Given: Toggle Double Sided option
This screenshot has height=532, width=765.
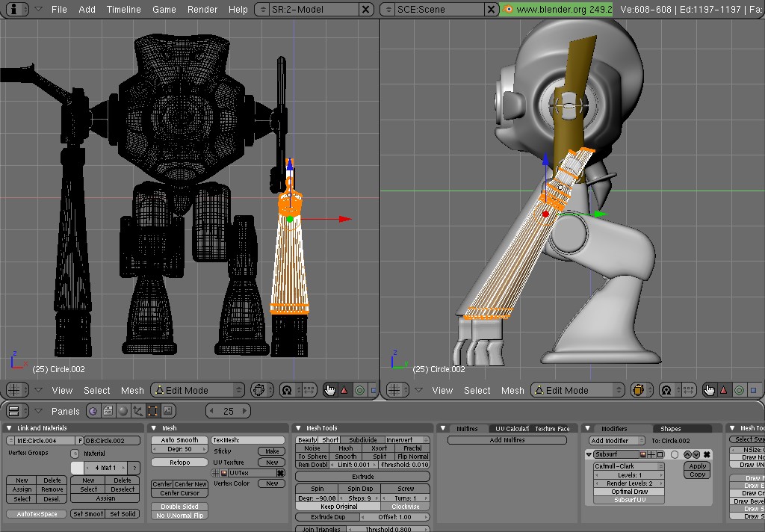Looking at the screenshot, I should click(179, 507).
